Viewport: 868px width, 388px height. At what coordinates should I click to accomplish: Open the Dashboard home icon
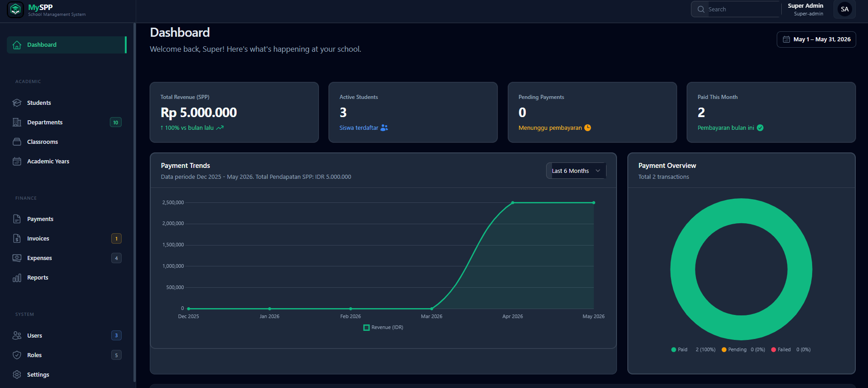(x=17, y=45)
